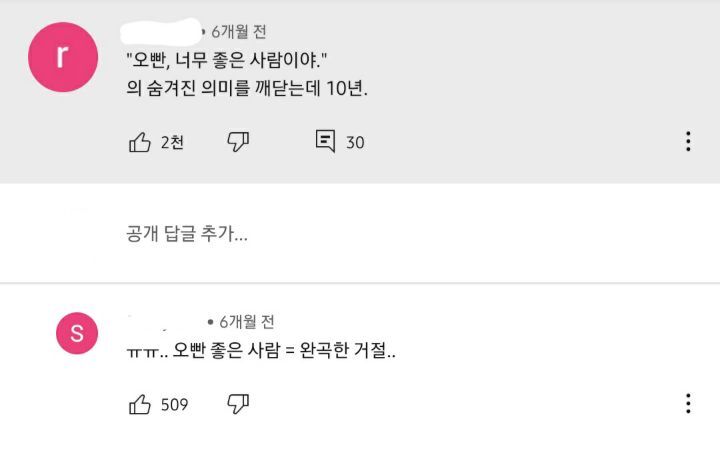Like the comment posted by user r
The width and height of the screenshot is (720, 455).
coord(140,142)
